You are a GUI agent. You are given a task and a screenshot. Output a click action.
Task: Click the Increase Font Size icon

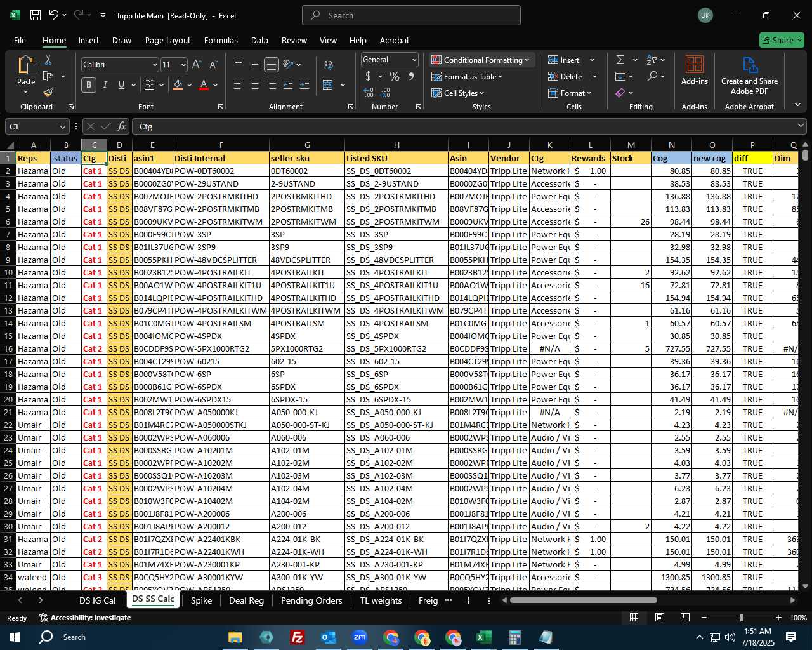[197, 65]
